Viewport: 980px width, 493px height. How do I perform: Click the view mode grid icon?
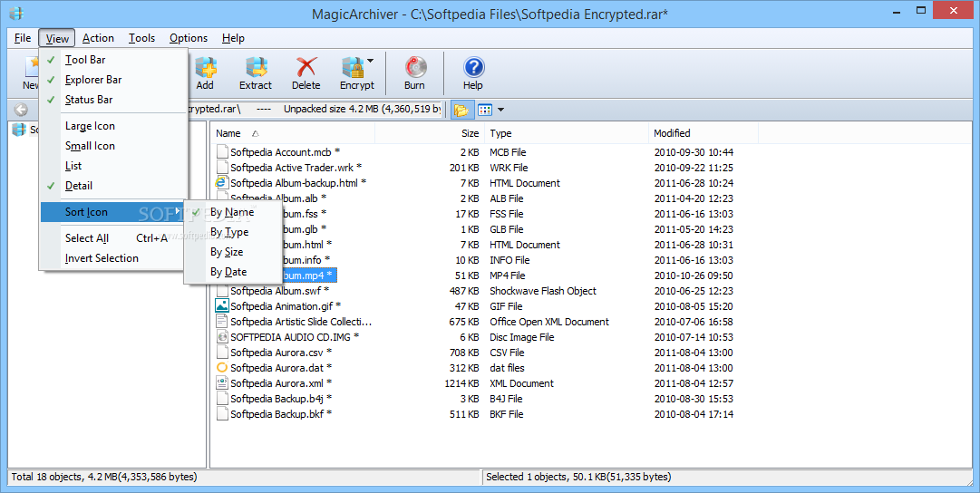[485, 110]
